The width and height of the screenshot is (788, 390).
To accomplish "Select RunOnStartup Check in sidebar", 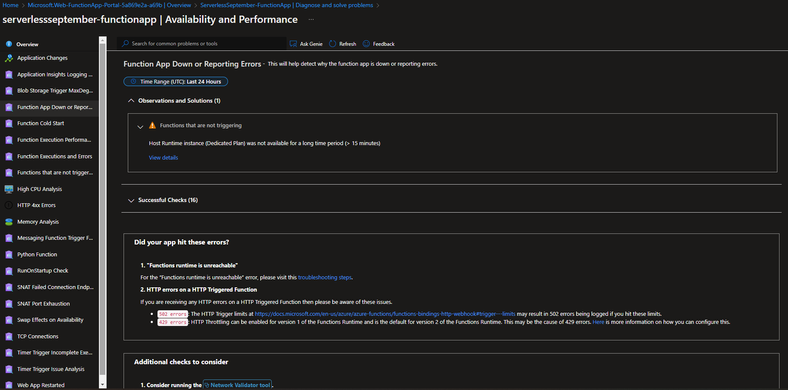I will [x=43, y=270].
